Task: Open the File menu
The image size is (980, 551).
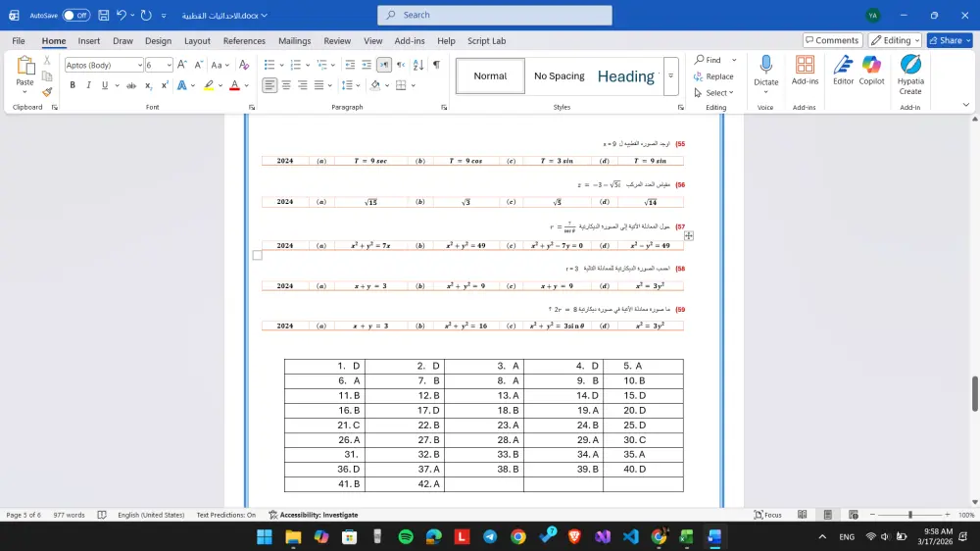Action: (x=19, y=40)
